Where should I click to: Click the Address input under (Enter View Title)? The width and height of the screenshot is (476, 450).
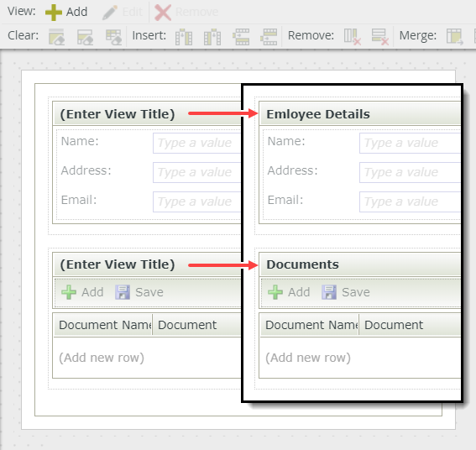click(x=196, y=172)
